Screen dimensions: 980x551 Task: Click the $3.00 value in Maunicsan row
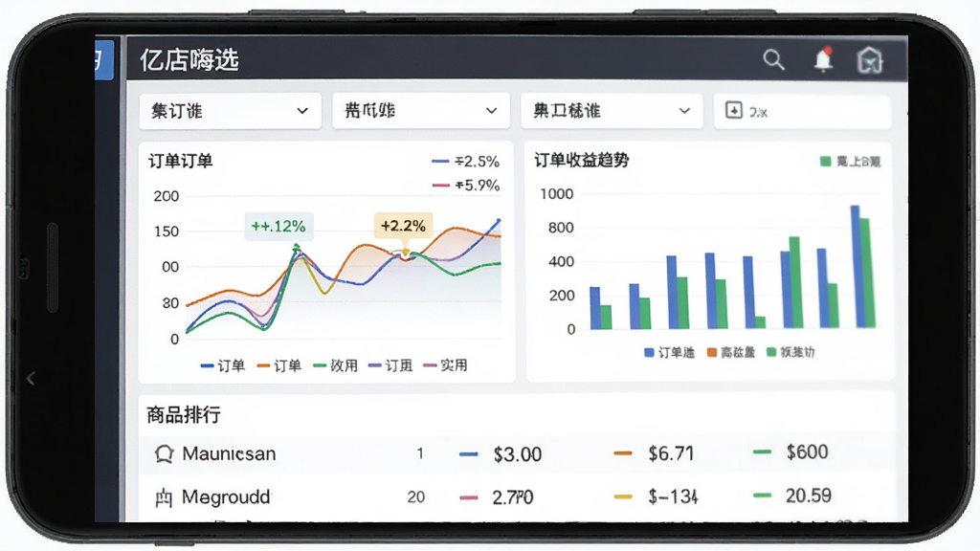pos(518,454)
